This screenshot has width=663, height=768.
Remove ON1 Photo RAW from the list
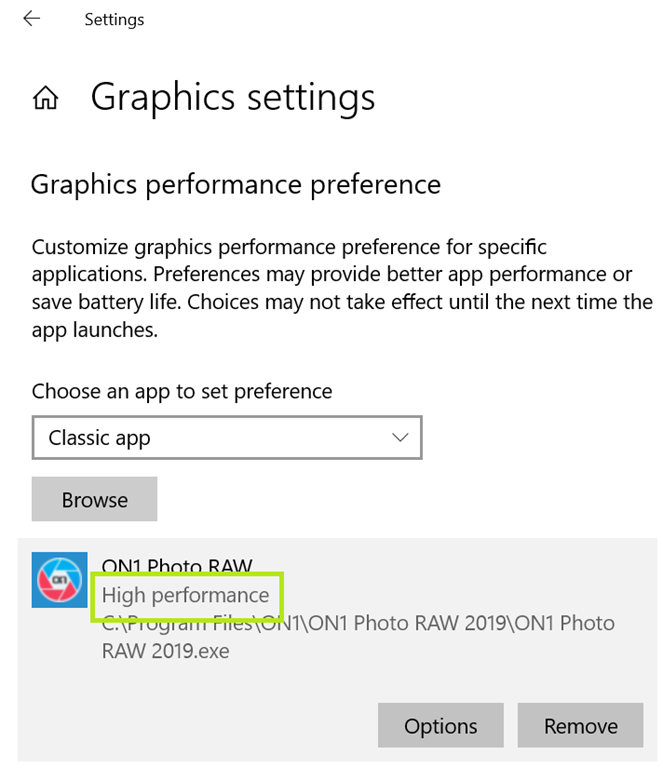coord(580,726)
